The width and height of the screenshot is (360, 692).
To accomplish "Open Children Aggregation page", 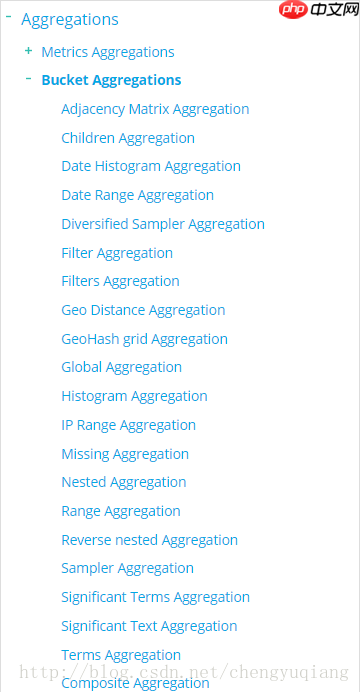I will pyautogui.click(x=128, y=138).
